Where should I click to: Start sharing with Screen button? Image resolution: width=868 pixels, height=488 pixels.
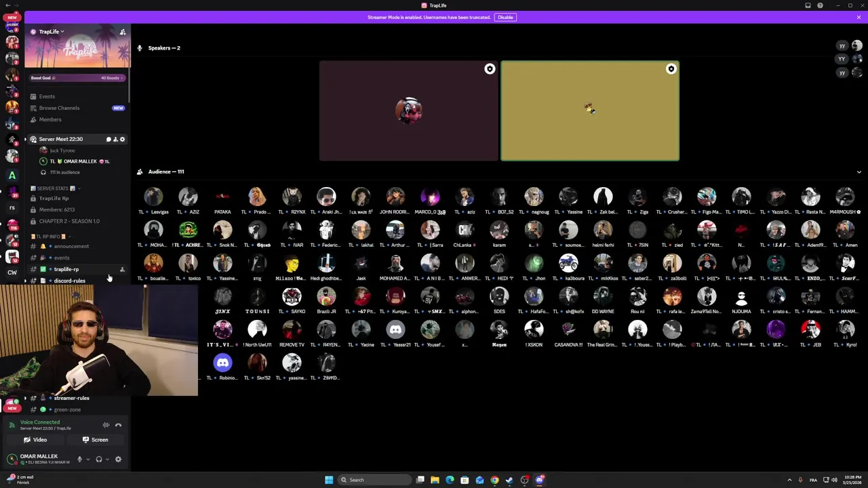[95, 440]
